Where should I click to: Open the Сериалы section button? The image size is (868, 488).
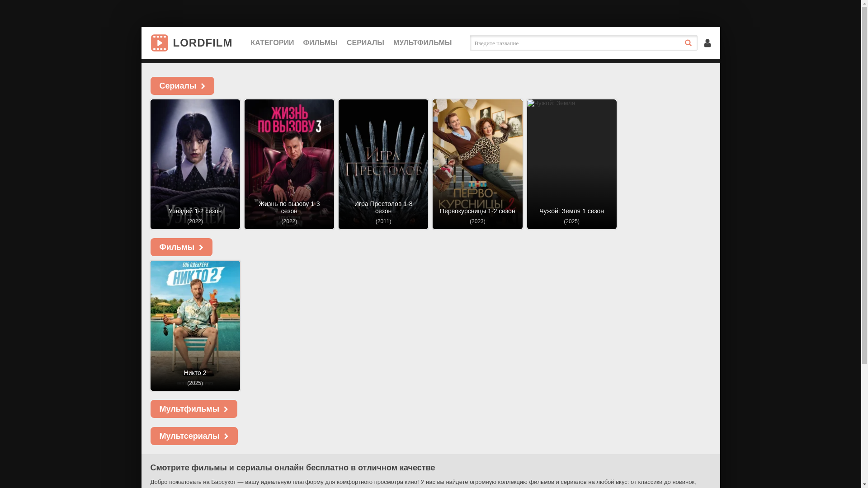[182, 86]
